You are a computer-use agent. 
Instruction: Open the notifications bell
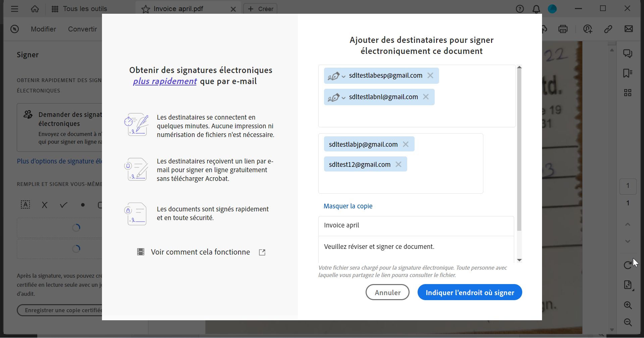point(536,9)
